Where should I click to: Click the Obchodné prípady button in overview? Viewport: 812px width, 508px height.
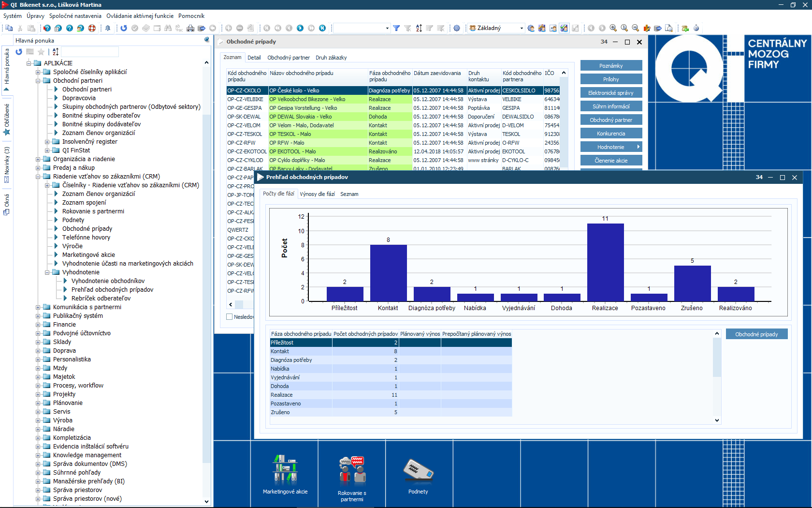pyautogui.click(x=756, y=334)
